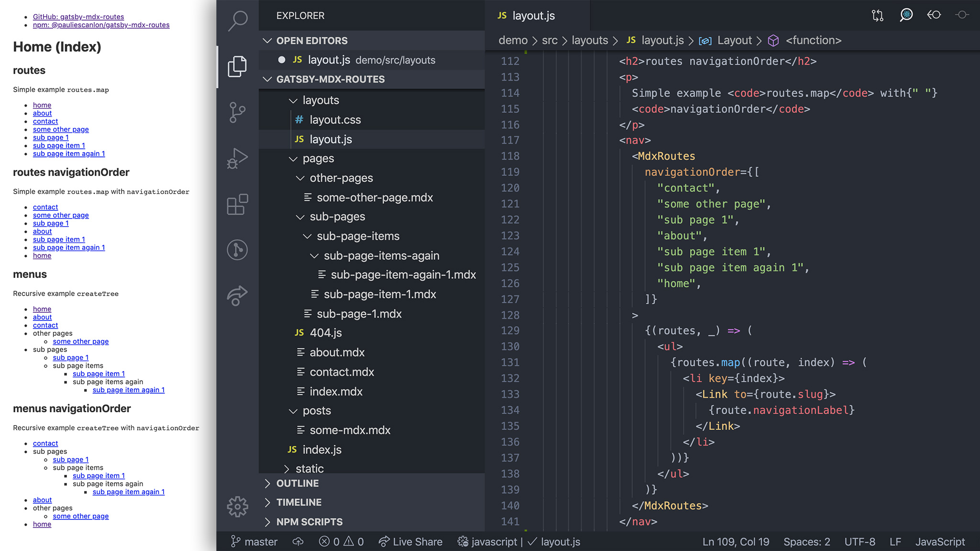Click the React atom icon in editor toolbar
The image size is (980, 551).
coord(906,15)
